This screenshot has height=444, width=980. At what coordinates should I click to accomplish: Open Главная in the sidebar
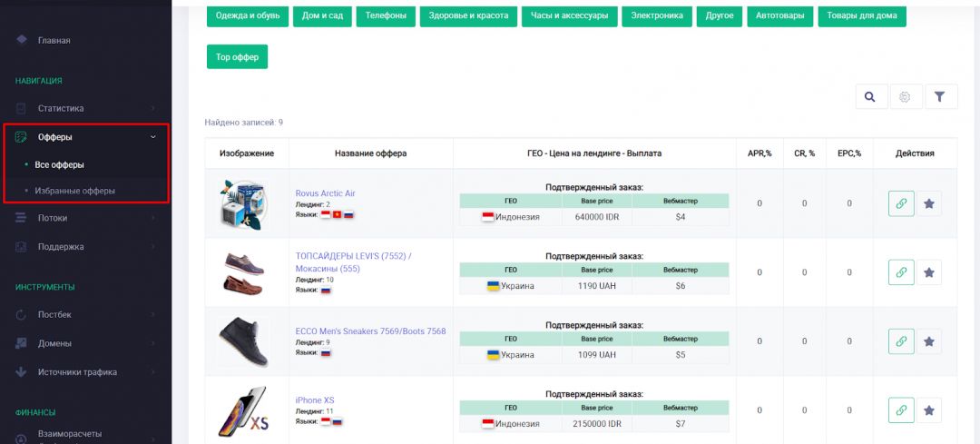pos(54,40)
